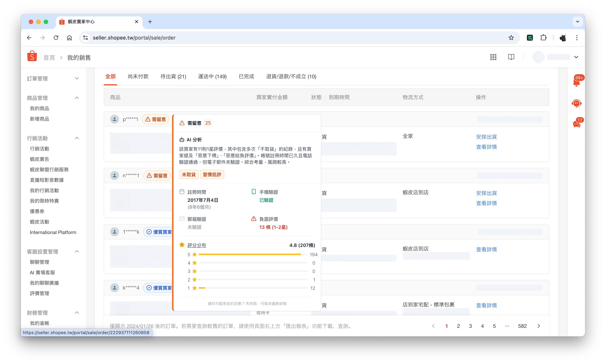This screenshot has width=606, height=364.
Task: Open the Chrome three-dot menu
Action: [577, 38]
